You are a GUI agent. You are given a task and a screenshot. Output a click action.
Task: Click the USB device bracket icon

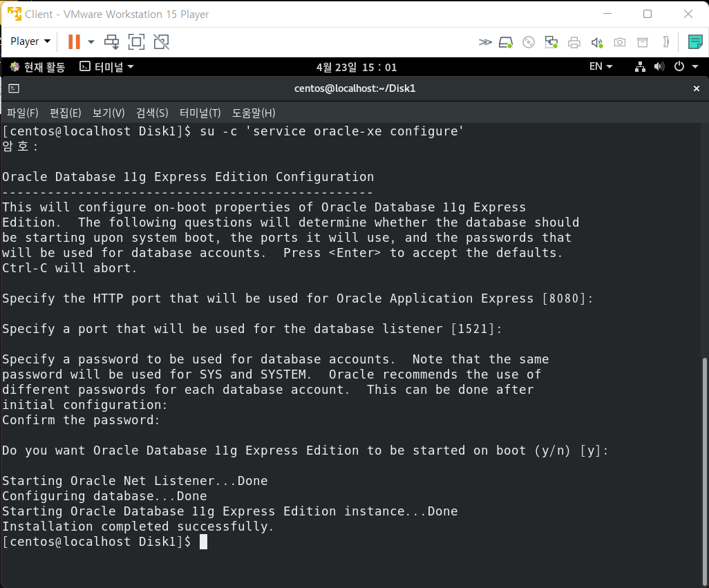click(665, 42)
